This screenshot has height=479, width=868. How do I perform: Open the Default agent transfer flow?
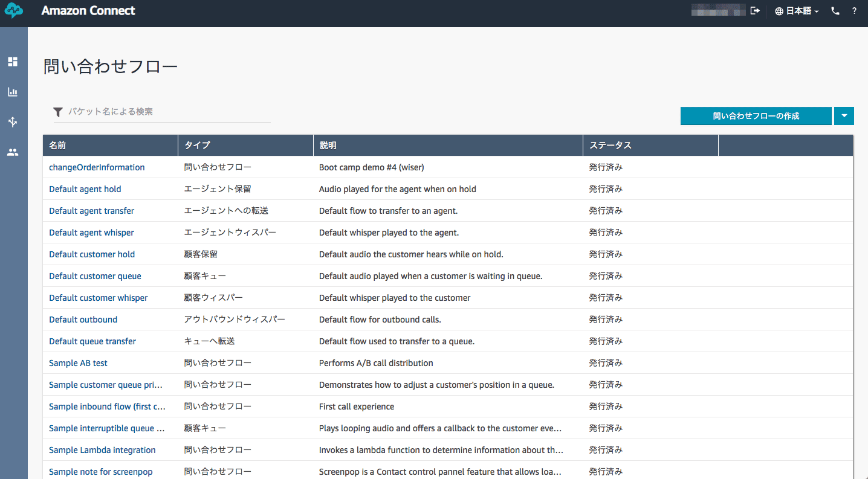pos(92,211)
